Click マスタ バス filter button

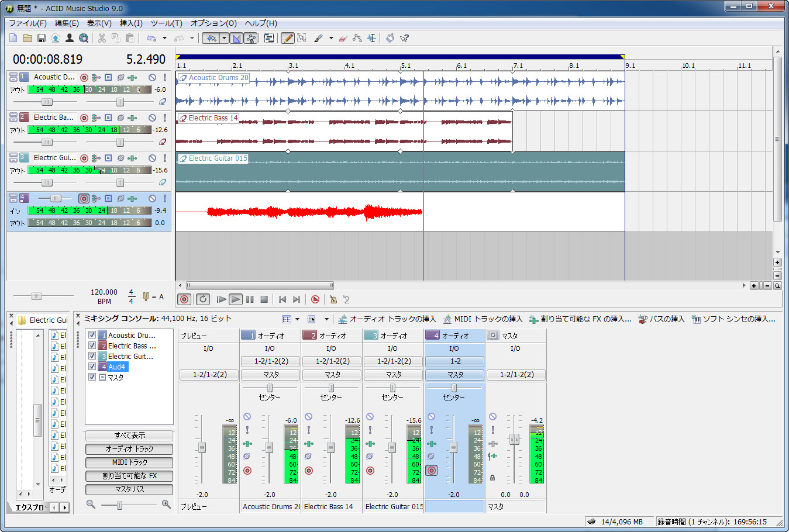(129, 489)
